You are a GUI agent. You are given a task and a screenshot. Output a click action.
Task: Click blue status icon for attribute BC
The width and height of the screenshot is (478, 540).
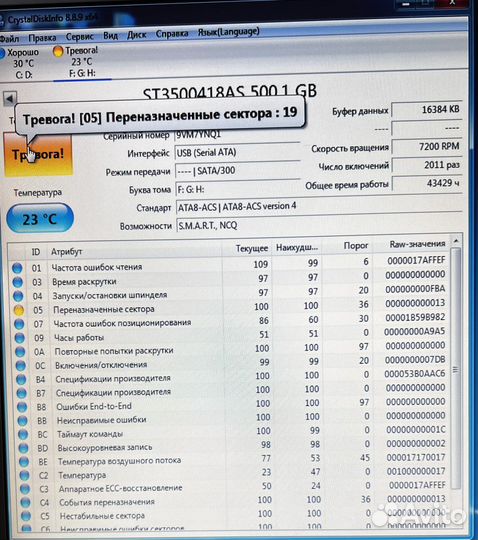point(23,435)
